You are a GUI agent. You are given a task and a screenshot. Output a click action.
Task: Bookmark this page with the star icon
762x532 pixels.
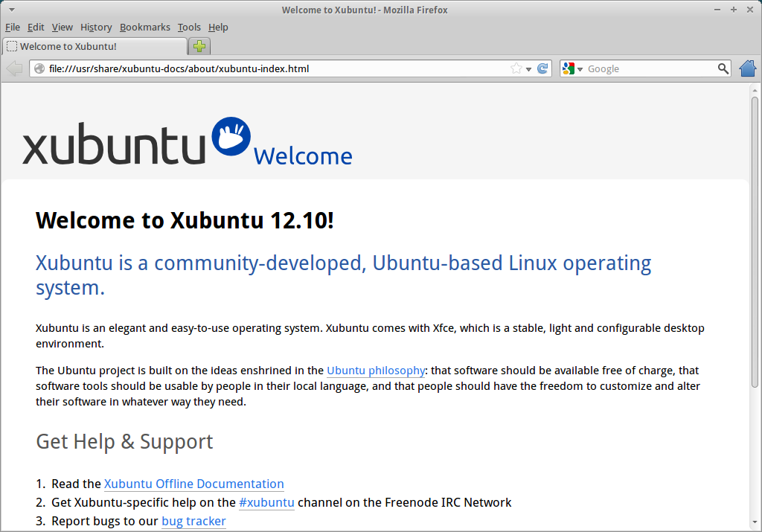pyautogui.click(x=516, y=68)
